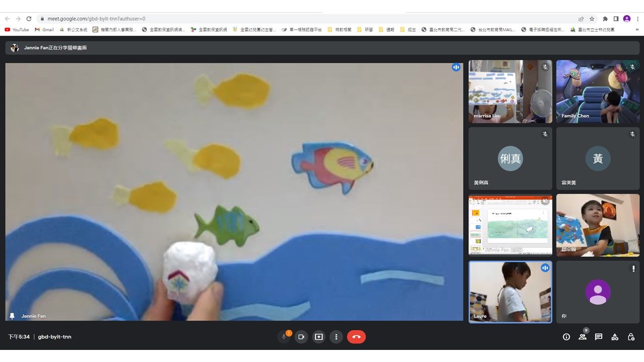Expand the 通報 bookmark folder
This screenshot has width=644, height=362.
[386, 30]
